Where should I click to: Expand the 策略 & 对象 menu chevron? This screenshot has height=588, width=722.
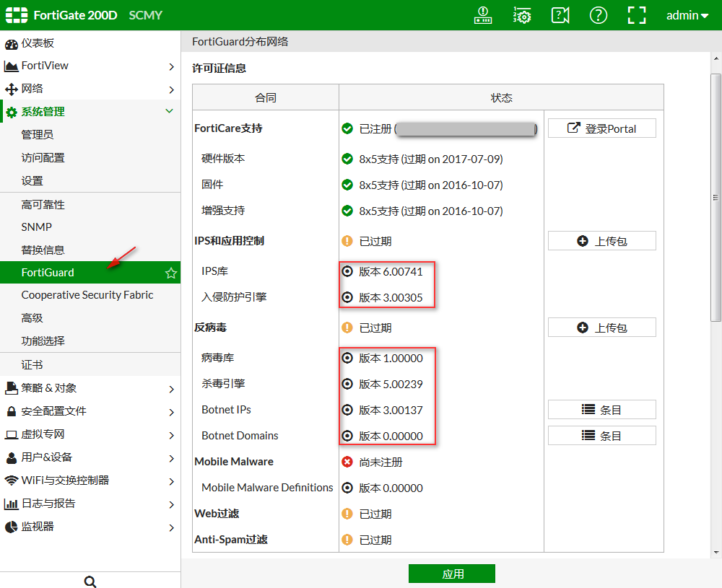pos(171,390)
